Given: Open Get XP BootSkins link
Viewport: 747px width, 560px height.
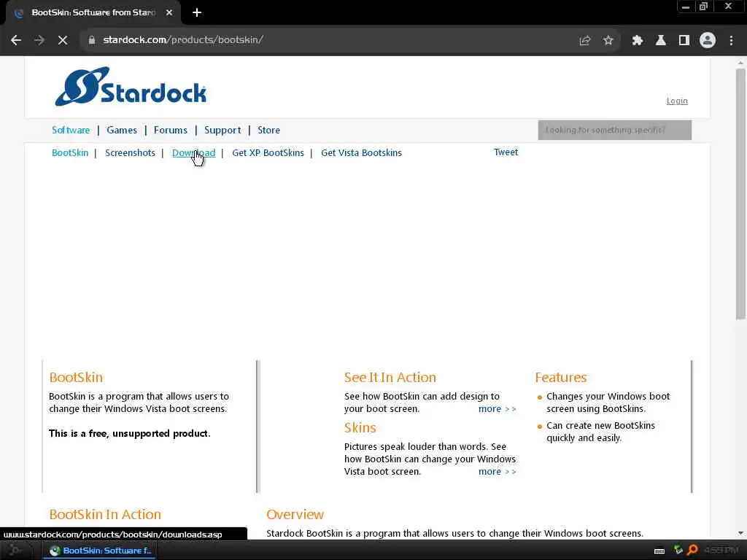Looking at the screenshot, I should tap(268, 153).
